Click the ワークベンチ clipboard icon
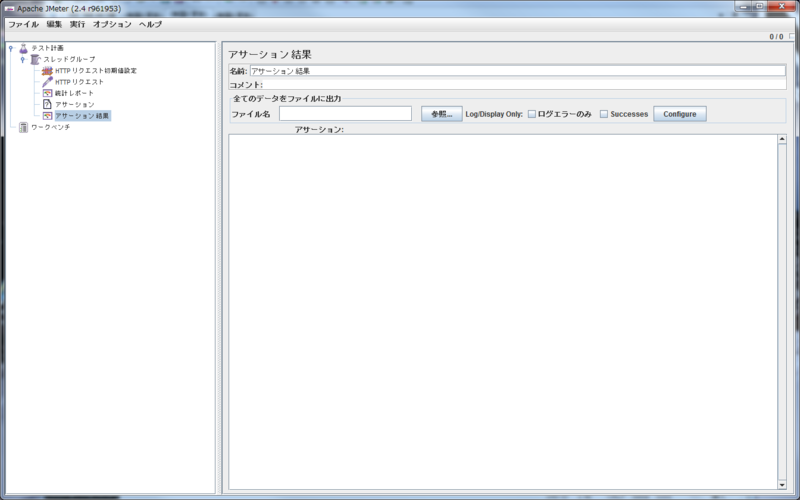 (x=23, y=127)
